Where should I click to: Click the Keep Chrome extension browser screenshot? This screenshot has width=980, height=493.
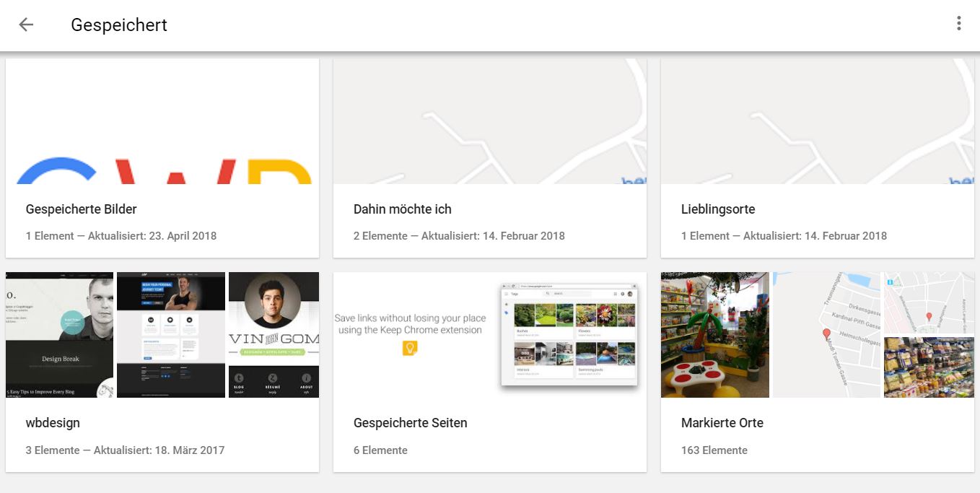click(x=569, y=333)
